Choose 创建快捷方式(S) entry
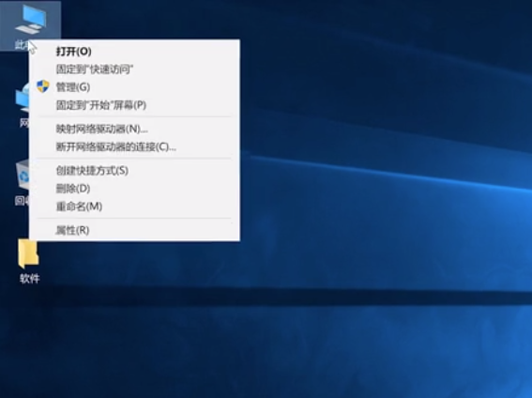Image resolution: width=532 pixels, height=398 pixels. (x=135, y=170)
